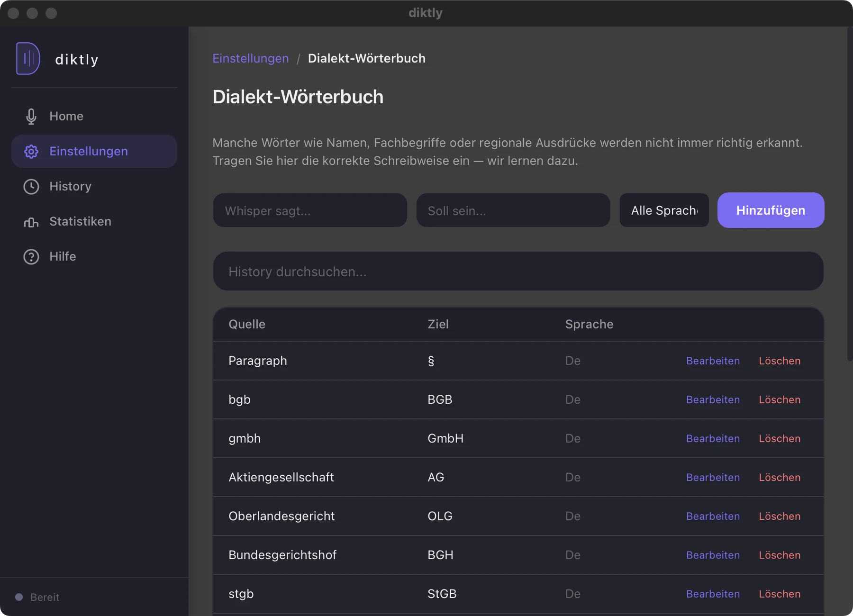Follow the Einstellungen breadcrumb link
The height and width of the screenshot is (616, 853).
click(251, 58)
